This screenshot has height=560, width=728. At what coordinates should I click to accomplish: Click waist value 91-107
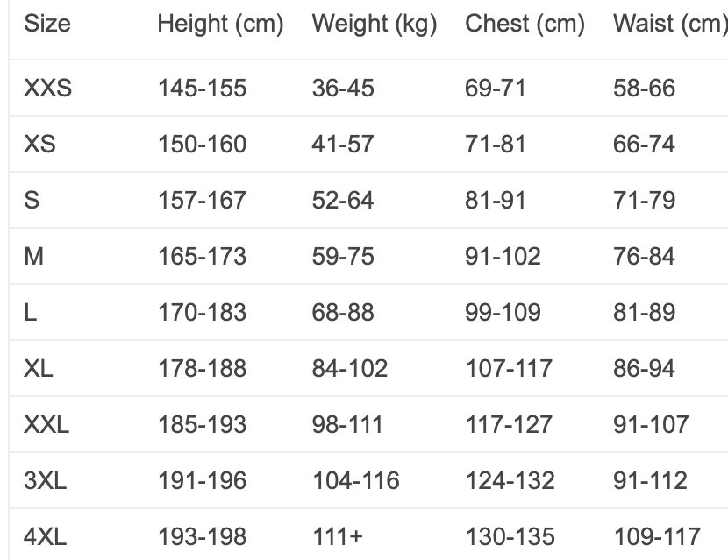pyautogui.click(x=651, y=424)
